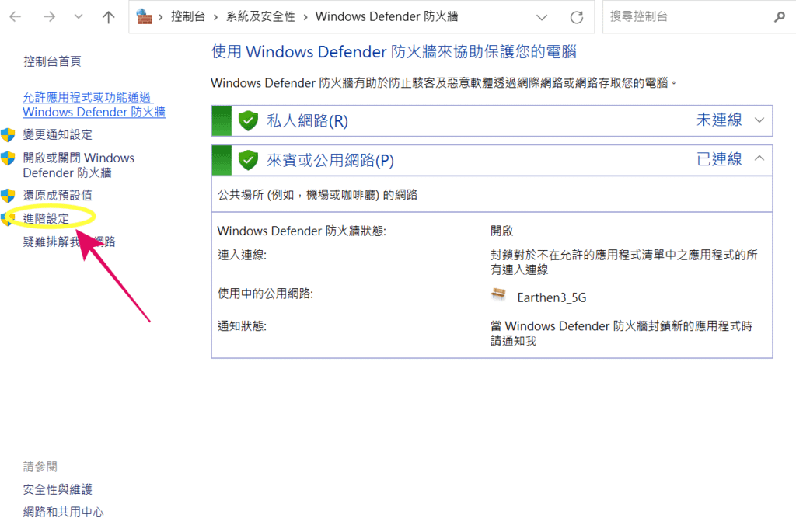Click 公共場所 network description text
The image size is (796, 532).
317,195
